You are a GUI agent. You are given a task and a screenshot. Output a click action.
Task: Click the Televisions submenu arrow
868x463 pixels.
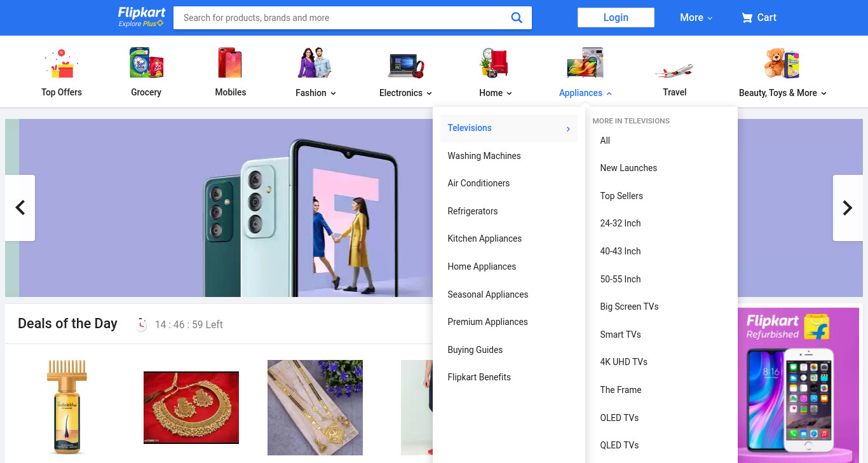(568, 129)
